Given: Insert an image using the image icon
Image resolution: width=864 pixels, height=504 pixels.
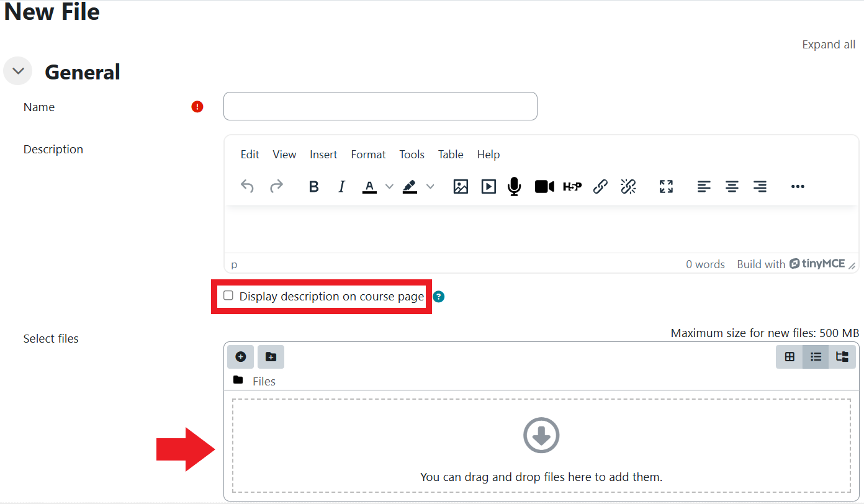Looking at the screenshot, I should (x=461, y=186).
